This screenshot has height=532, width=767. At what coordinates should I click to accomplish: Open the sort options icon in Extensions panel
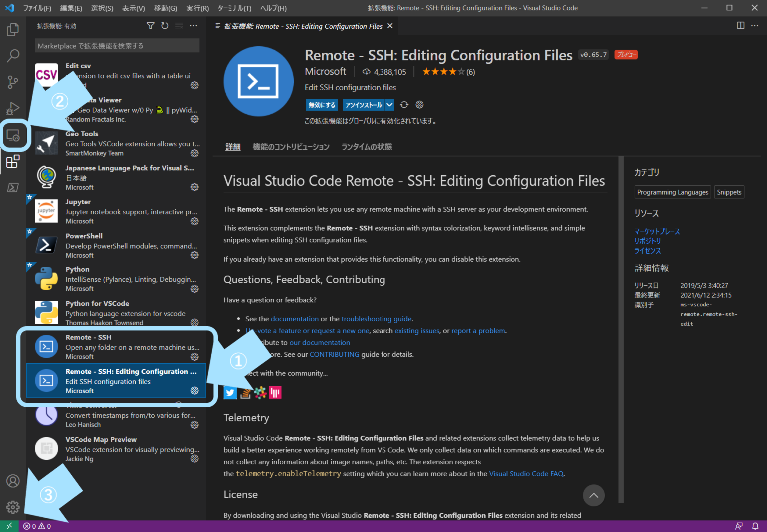coord(179,26)
